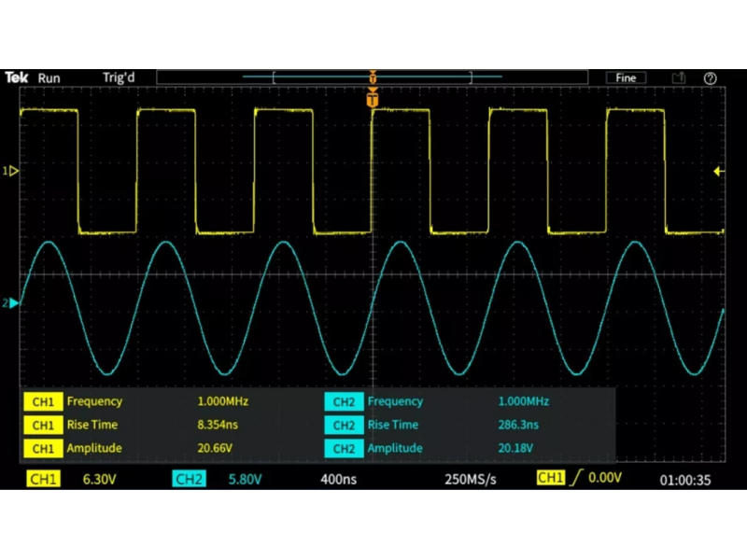This screenshot has height=560, width=747.
Task: Click the rising edge trigger slope icon
Action: click(x=577, y=479)
